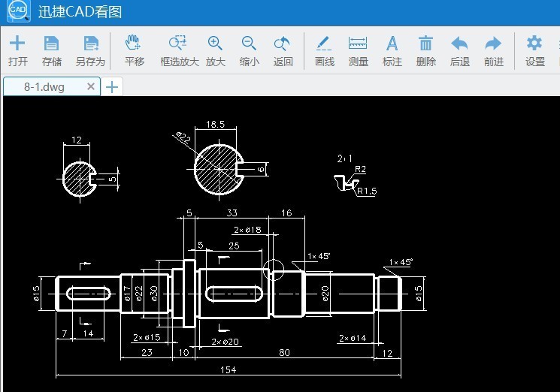
Task: Click the 迅捷CAD看图 app logo
Action: [19, 11]
